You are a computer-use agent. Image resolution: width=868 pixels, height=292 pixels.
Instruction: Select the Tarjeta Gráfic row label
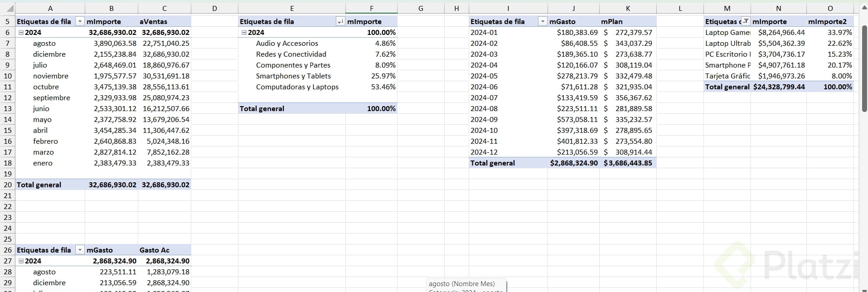tap(727, 76)
